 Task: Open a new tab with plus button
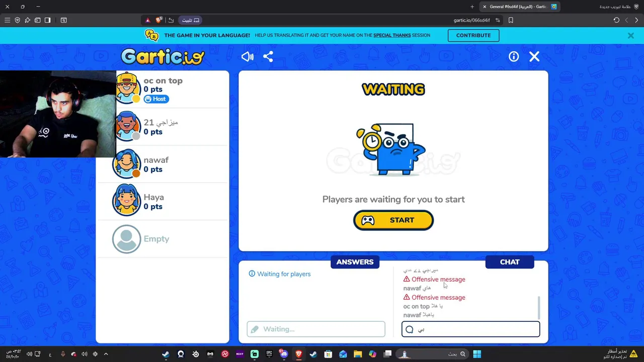point(472,7)
